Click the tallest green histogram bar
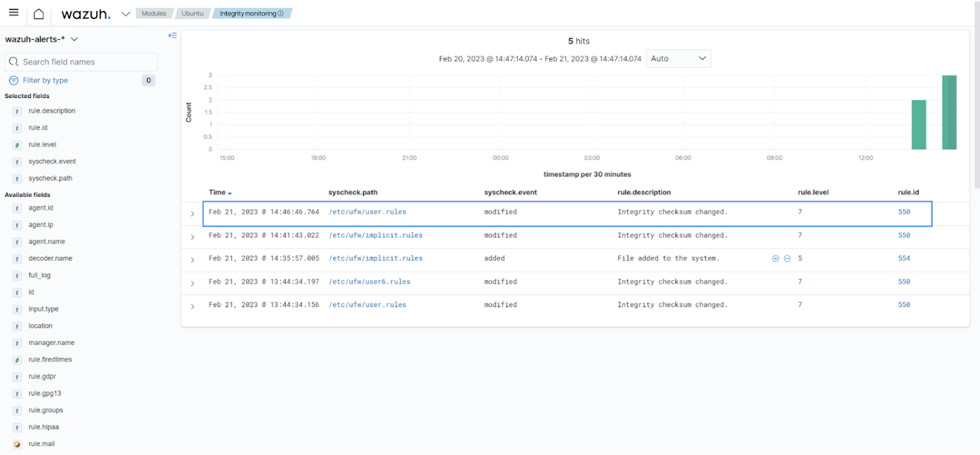The width and height of the screenshot is (980, 455). point(949,112)
